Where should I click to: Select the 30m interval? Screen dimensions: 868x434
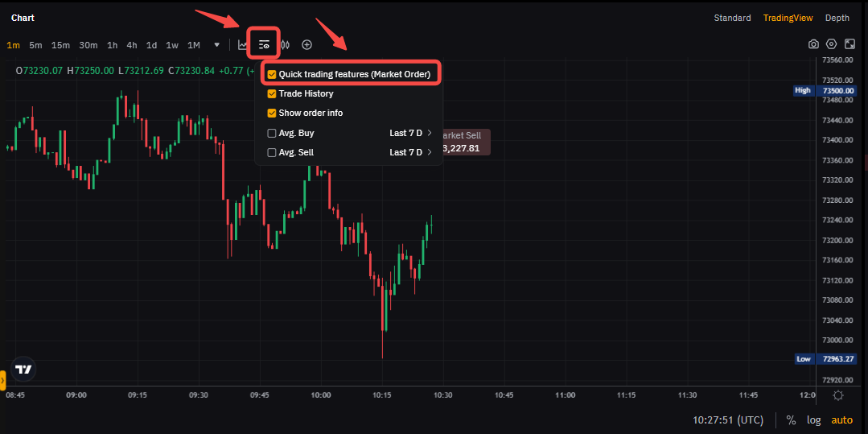(x=88, y=45)
